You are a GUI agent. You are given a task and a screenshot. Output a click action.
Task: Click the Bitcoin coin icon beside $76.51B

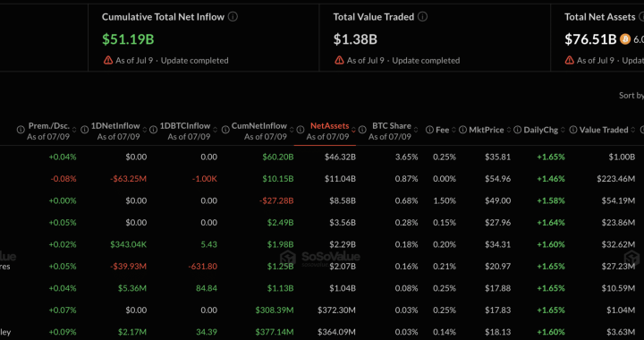(x=625, y=39)
